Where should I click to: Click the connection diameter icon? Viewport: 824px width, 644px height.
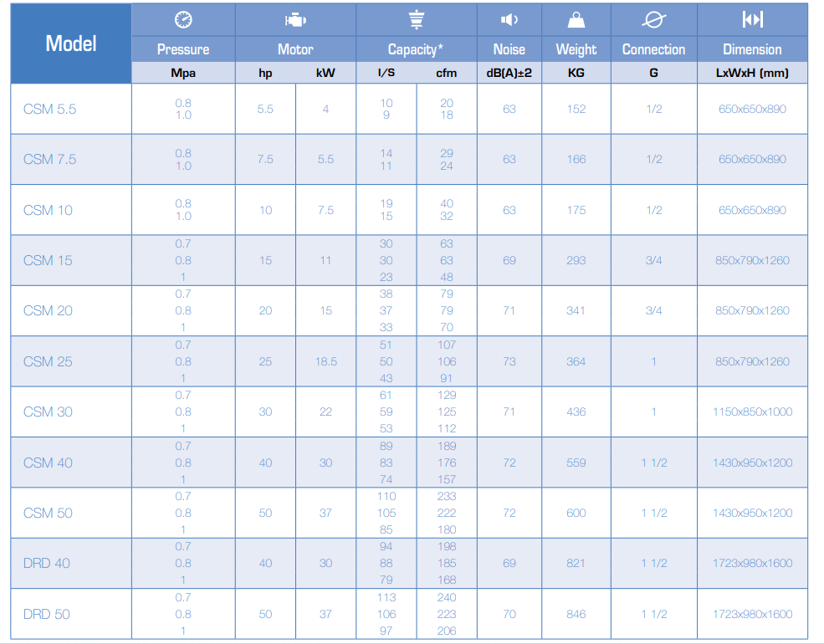[x=653, y=20]
